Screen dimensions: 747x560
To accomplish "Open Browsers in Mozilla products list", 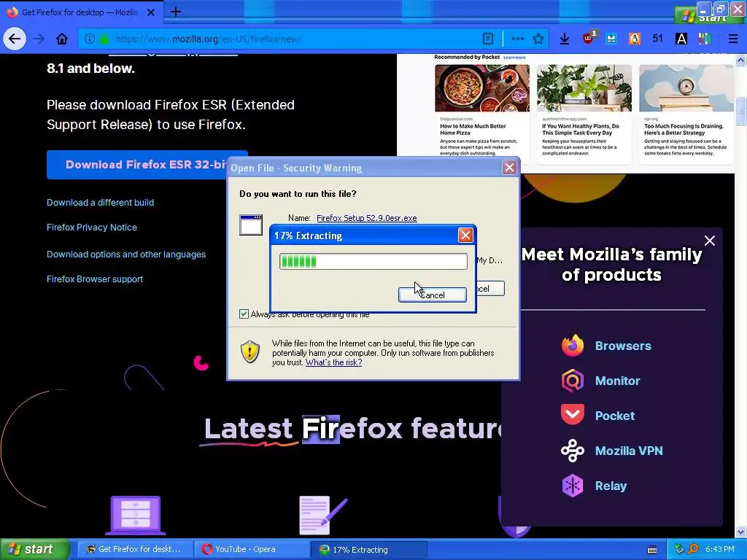I will (x=623, y=346).
